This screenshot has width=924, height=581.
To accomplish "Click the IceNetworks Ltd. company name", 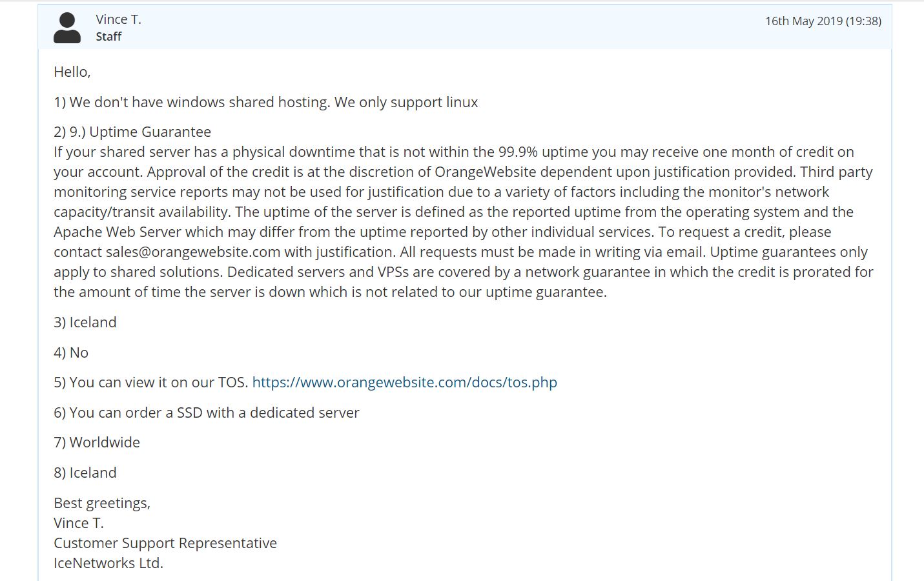I will click(108, 563).
